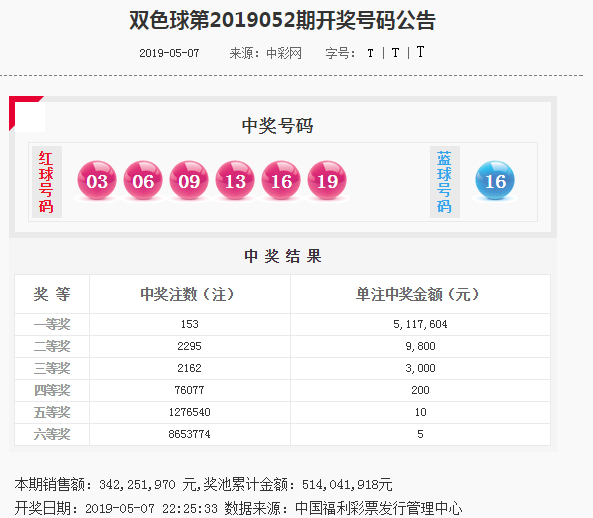Click first prize winner count 153
Screen dimensions: 593x518
tap(189, 324)
